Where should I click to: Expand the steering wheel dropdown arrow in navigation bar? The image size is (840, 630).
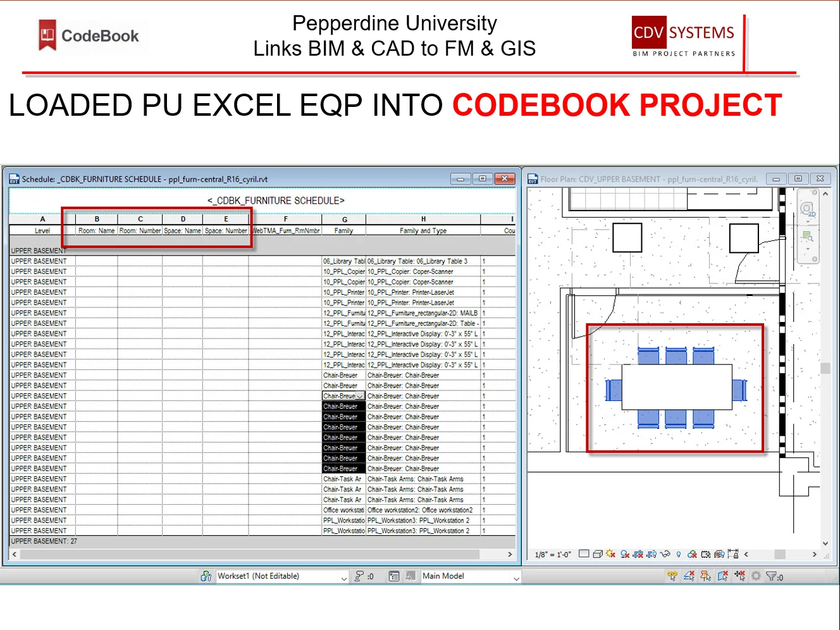808,221
